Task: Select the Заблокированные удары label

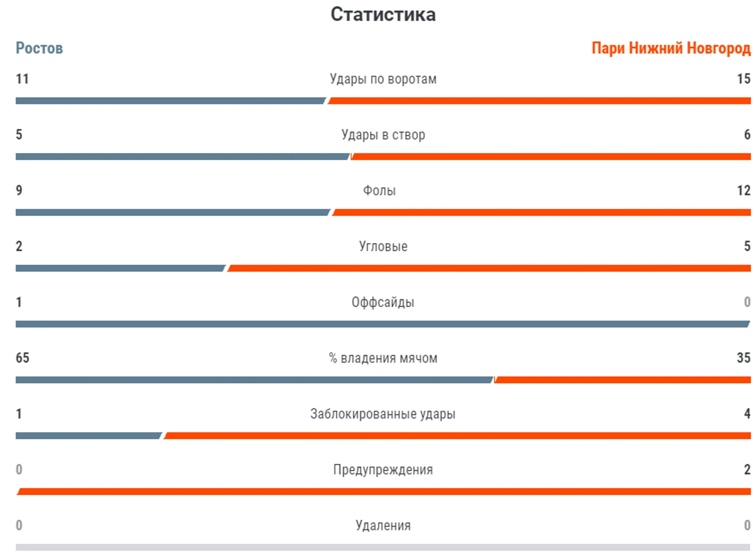Action: 383,414
